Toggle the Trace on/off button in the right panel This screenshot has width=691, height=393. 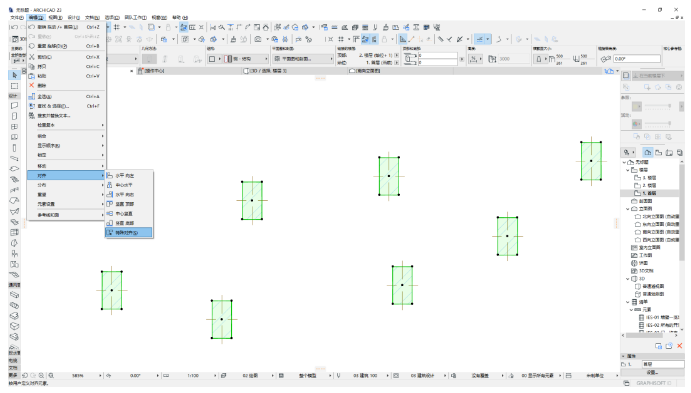coord(626,76)
